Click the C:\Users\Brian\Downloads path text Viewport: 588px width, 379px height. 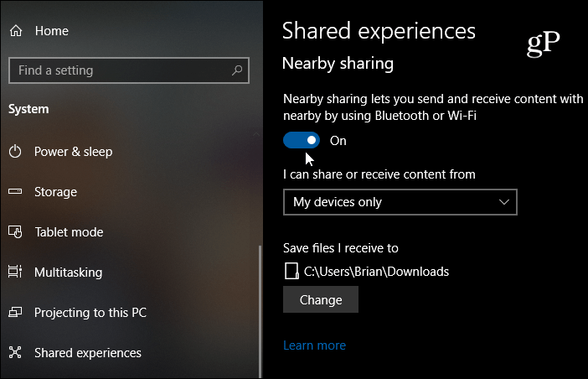376,272
